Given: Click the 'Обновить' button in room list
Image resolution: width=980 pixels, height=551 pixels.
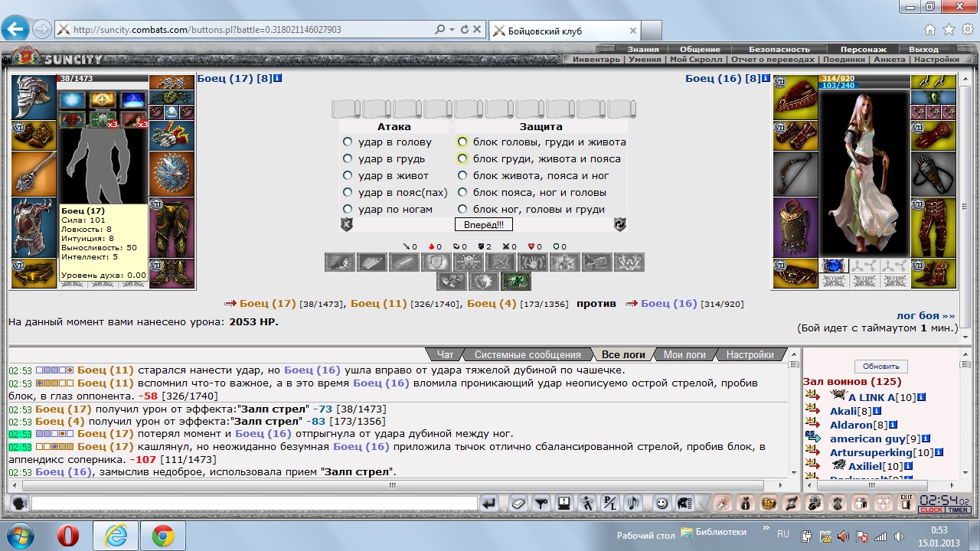Looking at the screenshot, I should click(x=881, y=367).
